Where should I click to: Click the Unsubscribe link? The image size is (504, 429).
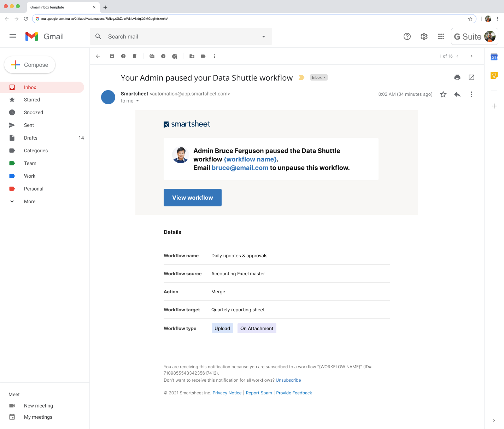point(288,380)
